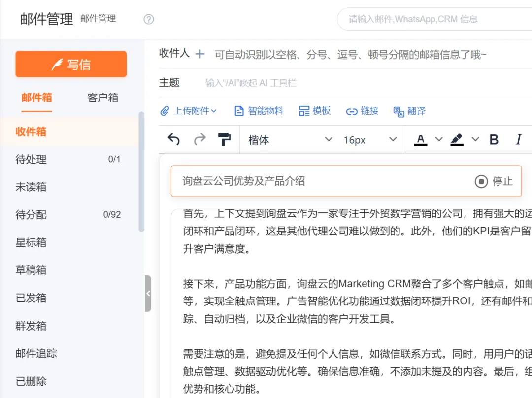Click the redo arrow icon
Image resolution: width=532 pixels, height=398 pixels.
coord(200,139)
